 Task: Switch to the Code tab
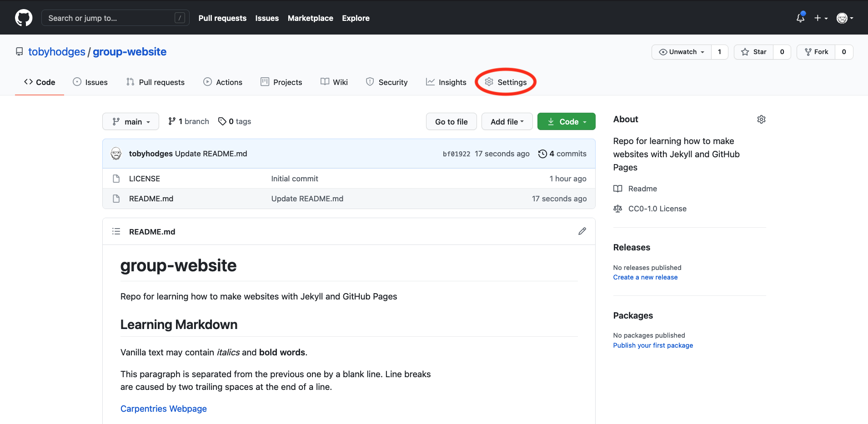tap(40, 82)
